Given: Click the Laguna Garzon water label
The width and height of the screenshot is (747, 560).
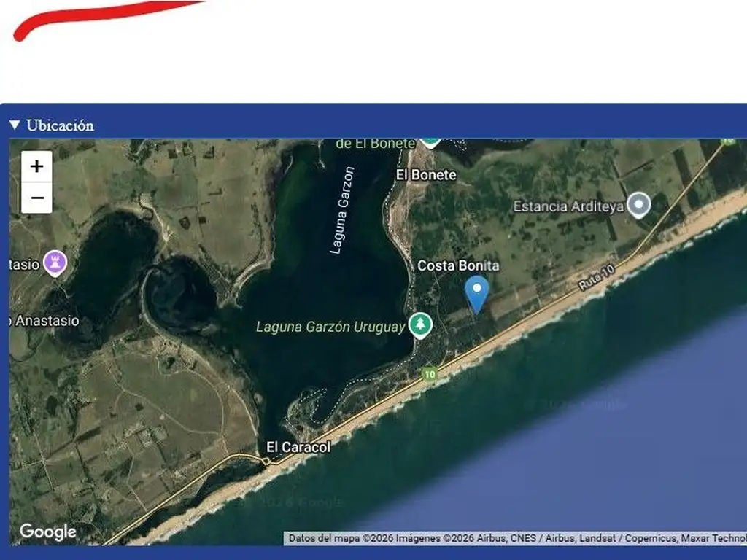Looking at the screenshot, I should click(342, 211).
